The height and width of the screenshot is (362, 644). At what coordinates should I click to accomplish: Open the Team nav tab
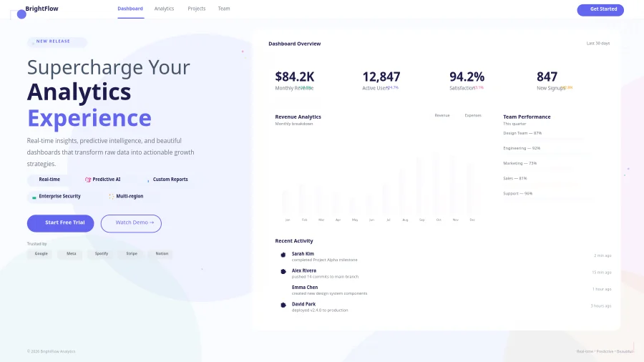(224, 9)
